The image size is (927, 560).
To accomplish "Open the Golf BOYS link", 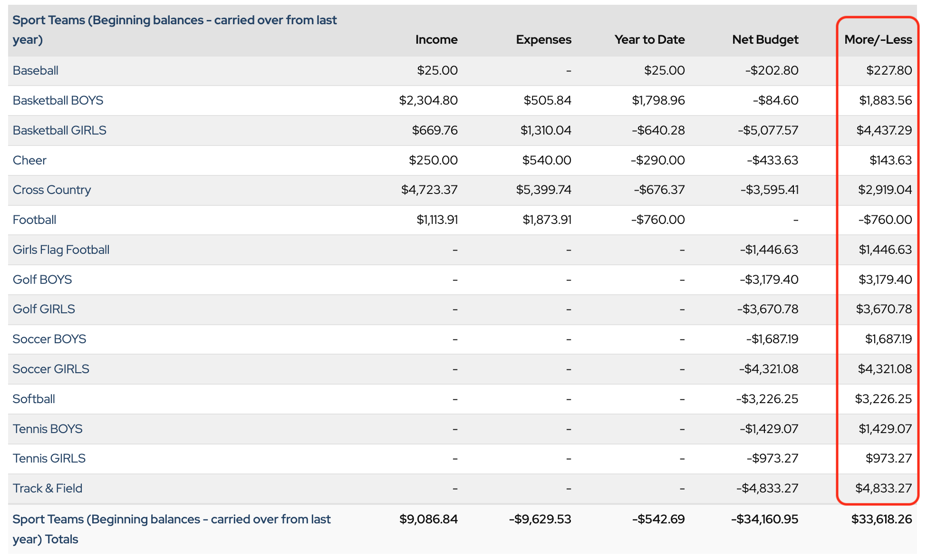I will 42,280.
